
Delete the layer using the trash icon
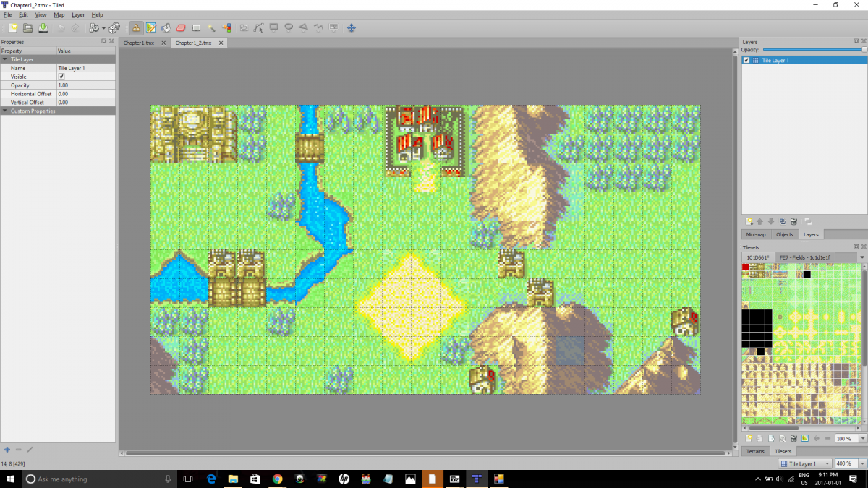tap(793, 221)
